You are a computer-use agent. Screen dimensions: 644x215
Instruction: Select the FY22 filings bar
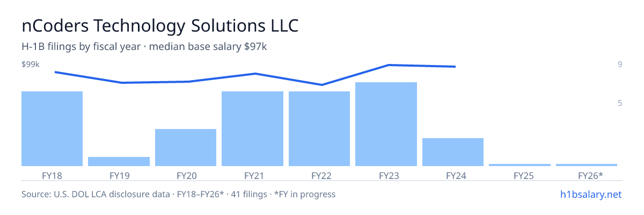click(x=319, y=128)
